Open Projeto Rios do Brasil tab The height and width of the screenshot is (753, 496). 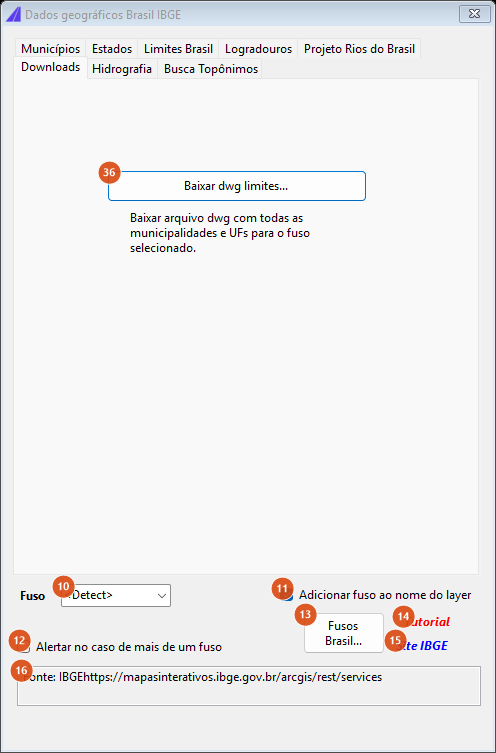point(359,49)
